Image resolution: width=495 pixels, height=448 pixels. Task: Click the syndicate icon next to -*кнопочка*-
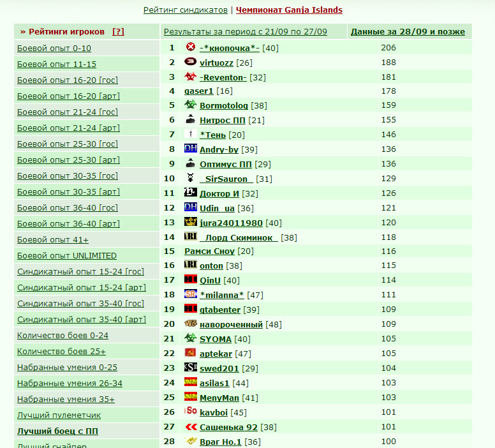[x=190, y=47]
